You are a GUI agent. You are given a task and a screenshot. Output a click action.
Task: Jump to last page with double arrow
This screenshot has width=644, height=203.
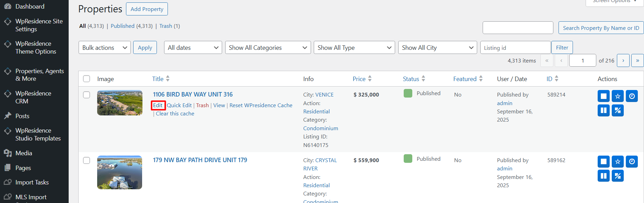637,60
